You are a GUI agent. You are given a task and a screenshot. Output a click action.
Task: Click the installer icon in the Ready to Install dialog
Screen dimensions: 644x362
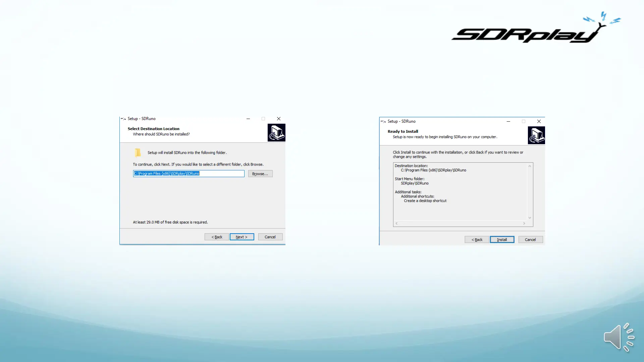pos(536,135)
